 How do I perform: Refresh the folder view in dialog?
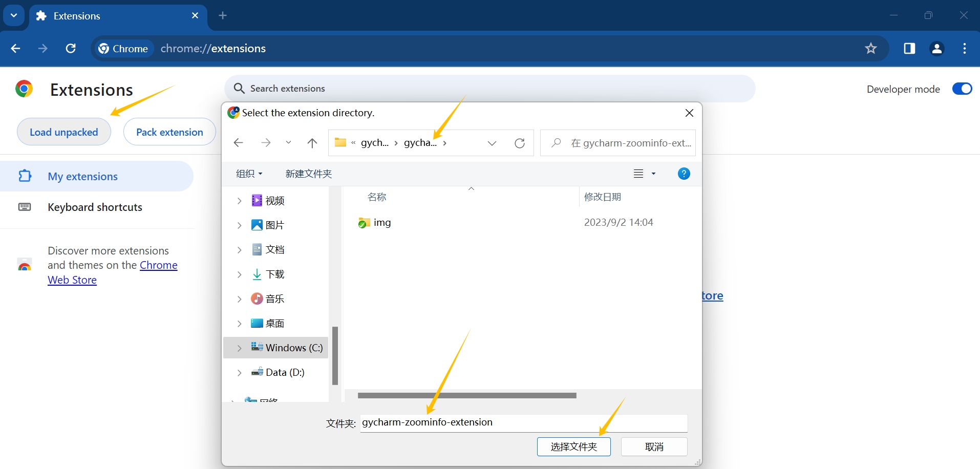520,143
